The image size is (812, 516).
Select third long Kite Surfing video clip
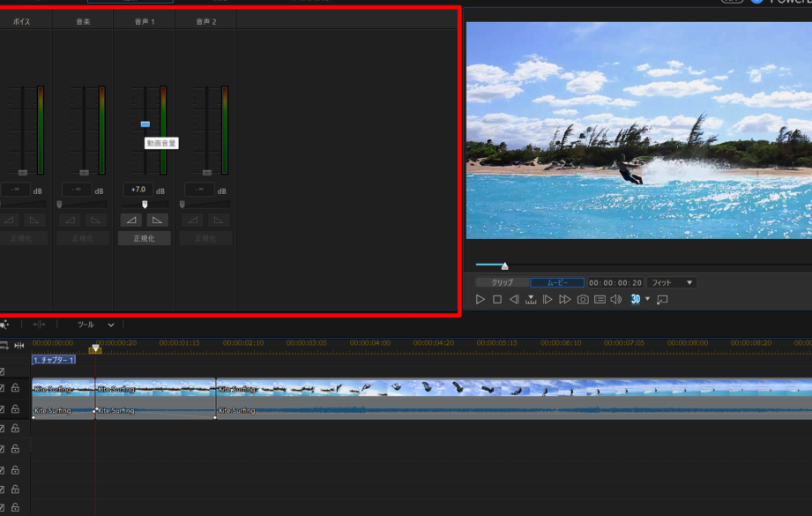(x=514, y=388)
